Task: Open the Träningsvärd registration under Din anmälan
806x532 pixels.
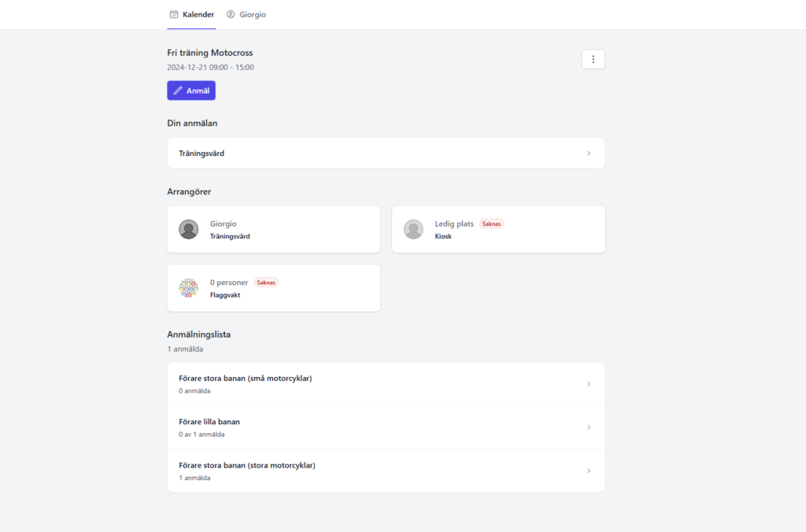Action: coord(386,153)
